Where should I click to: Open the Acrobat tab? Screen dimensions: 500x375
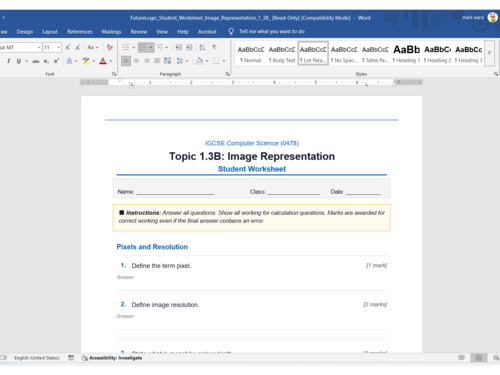click(207, 32)
